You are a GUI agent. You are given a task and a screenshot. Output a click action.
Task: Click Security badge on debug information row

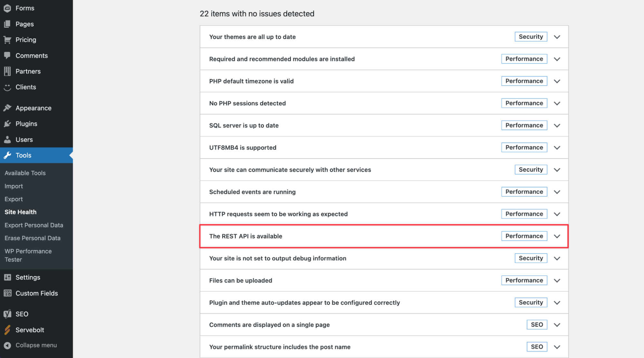coord(531,258)
